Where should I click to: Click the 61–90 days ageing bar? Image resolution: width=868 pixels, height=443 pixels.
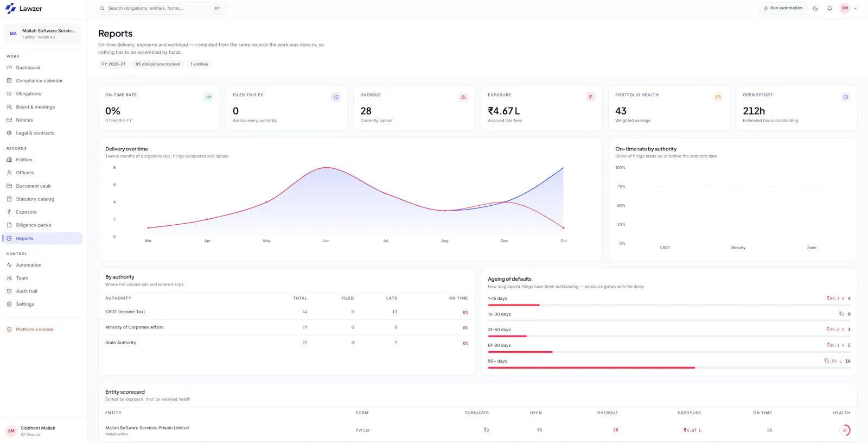pos(669,352)
